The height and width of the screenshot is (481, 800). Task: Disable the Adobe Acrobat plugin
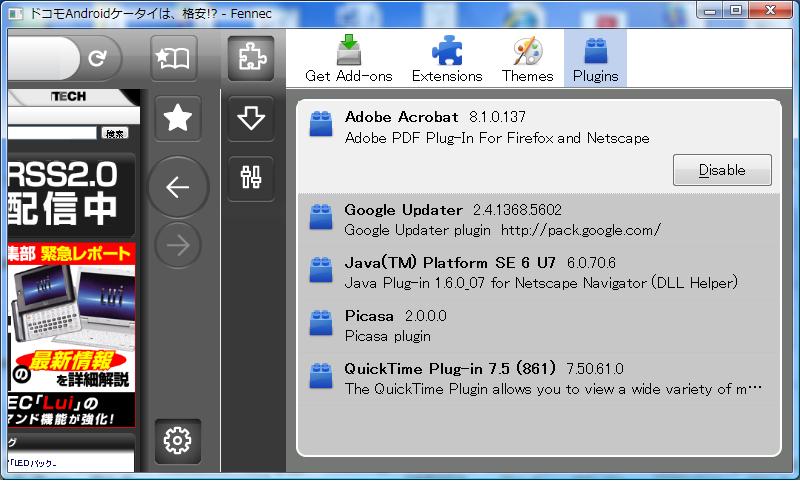tap(722, 170)
